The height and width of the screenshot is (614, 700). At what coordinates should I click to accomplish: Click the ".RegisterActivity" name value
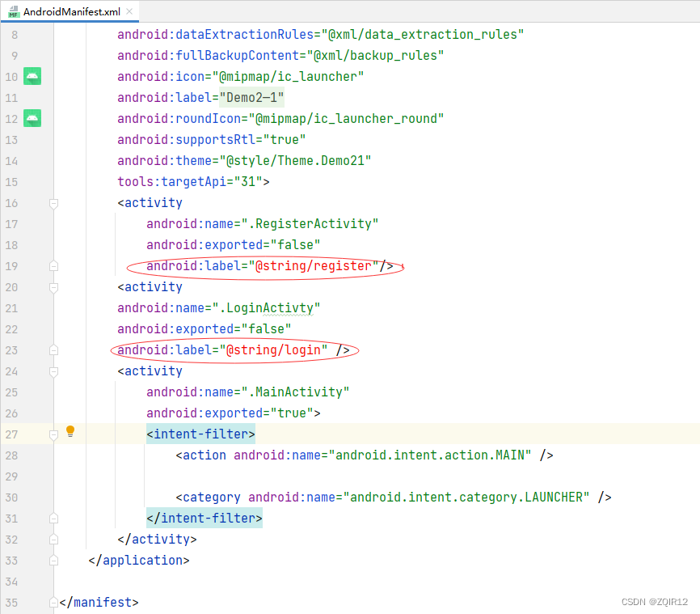tap(310, 223)
